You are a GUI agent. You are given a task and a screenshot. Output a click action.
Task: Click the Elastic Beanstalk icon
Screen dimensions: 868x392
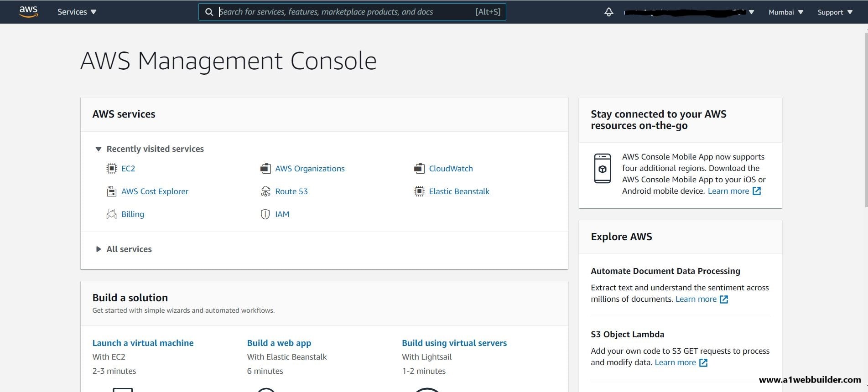tap(419, 191)
